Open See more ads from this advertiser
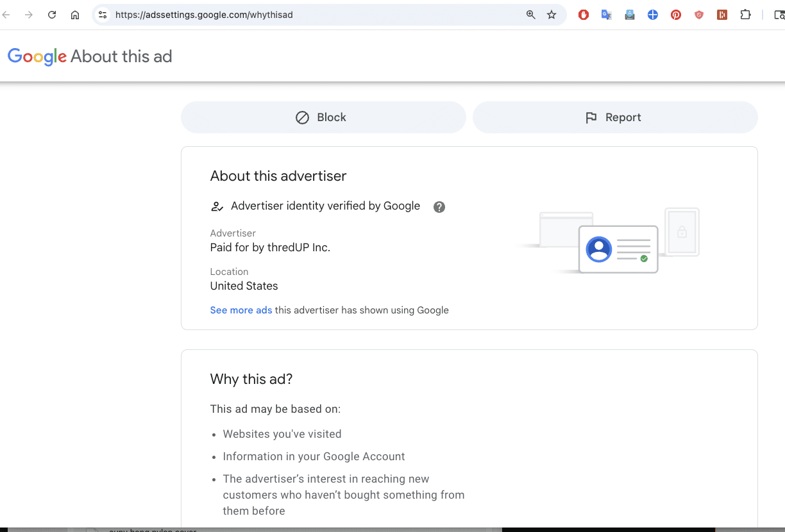The image size is (785, 532). 241,310
